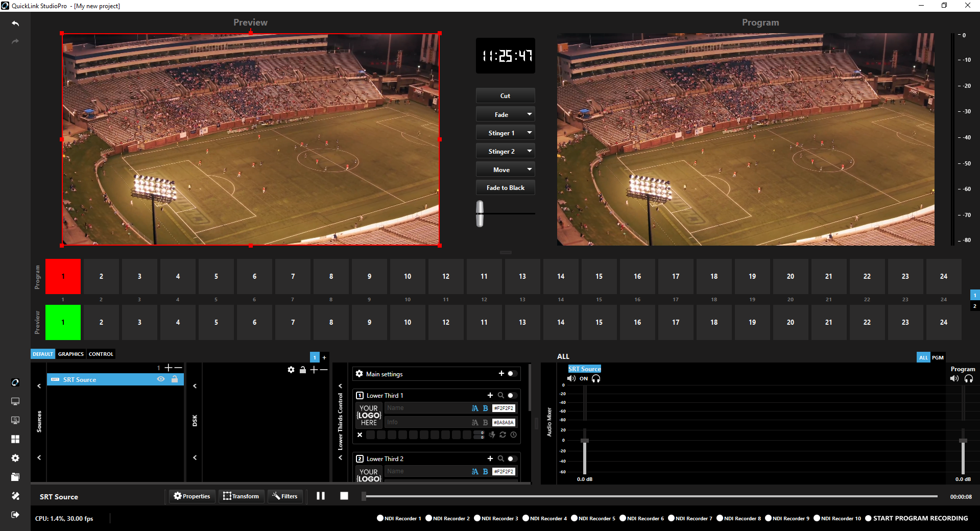This screenshot has height=531, width=980.
Task: Send input 5 to Program row
Action: coord(216,276)
